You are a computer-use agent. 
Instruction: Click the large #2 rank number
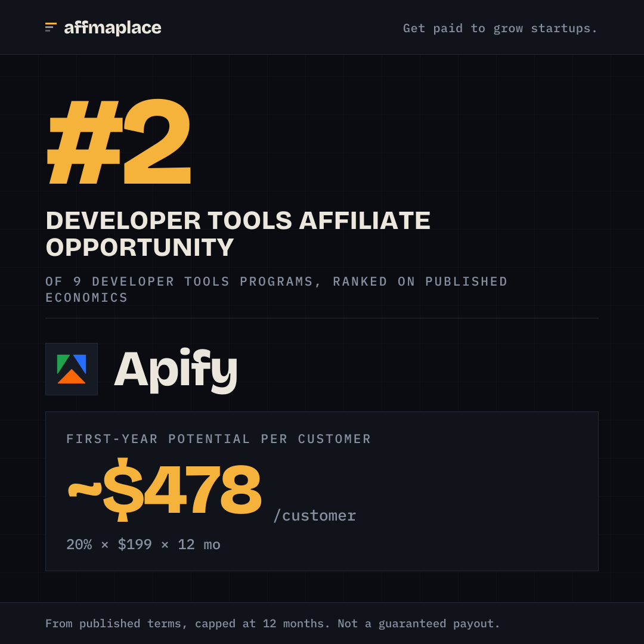click(x=119, y=142)
